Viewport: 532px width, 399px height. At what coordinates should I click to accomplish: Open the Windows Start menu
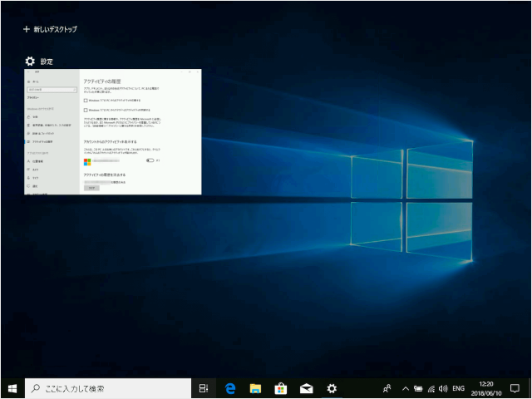[x=12, y=388]
